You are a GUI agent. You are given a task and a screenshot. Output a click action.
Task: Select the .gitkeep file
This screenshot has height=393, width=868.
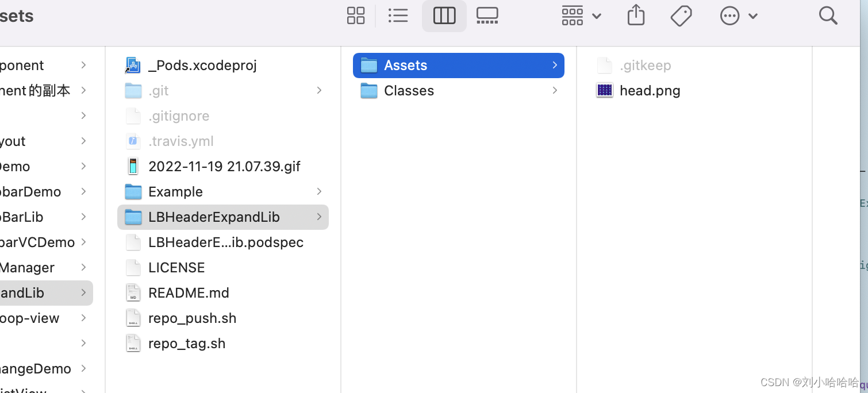click(645, 65)
